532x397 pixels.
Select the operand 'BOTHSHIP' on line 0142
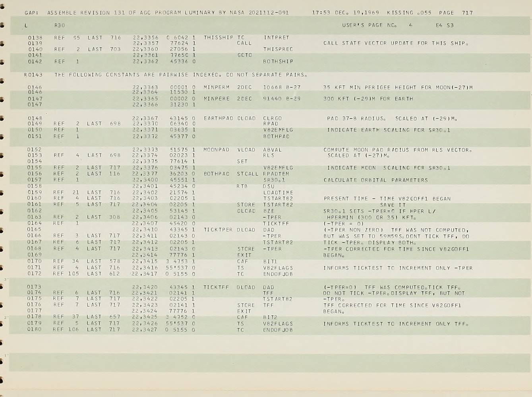pyautogui.click(x=278, y=62)
